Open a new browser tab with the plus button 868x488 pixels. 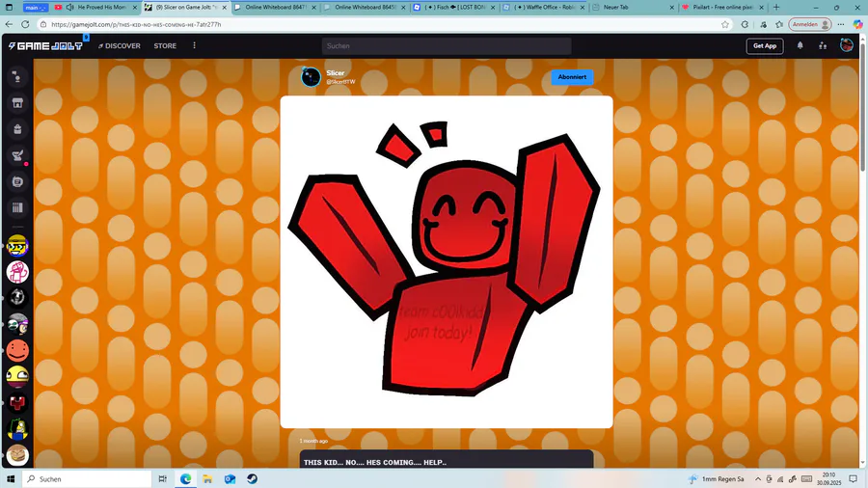point(776,7)
